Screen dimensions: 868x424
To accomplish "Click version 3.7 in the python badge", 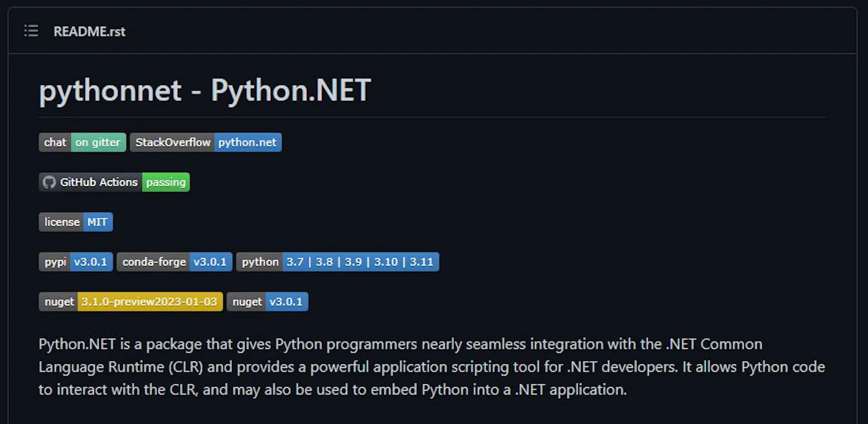I will point(295,262).
